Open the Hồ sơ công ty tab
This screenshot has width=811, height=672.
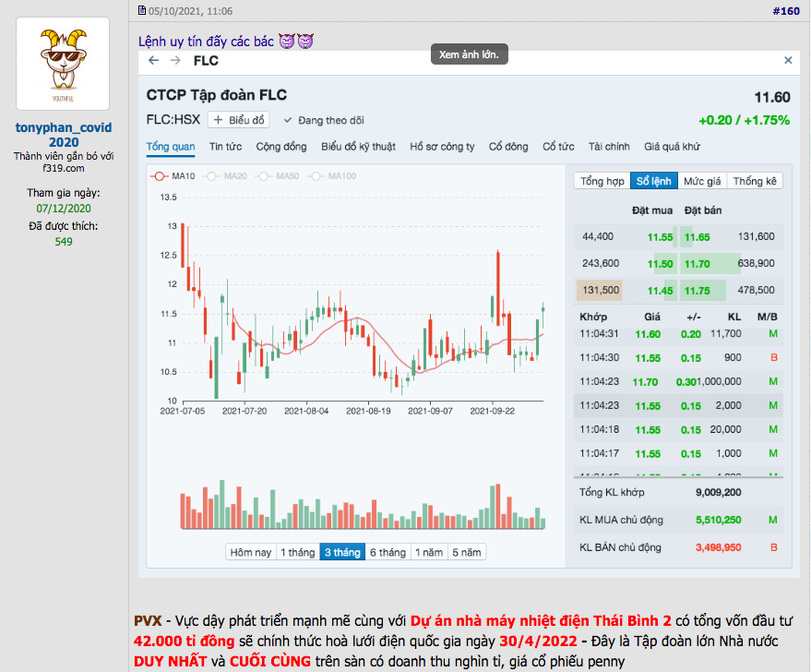pyautogui.click(x=442, y=147)
